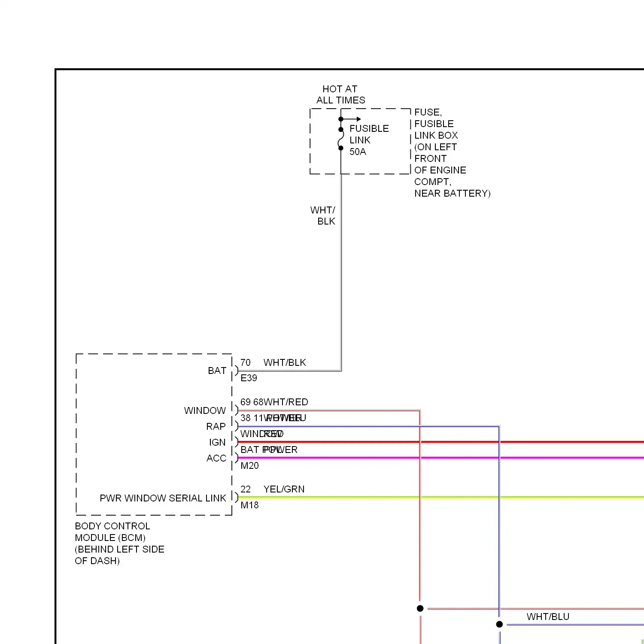Select pin number 22 on serial link
The height and width of the screenshot is (644, 644).
point(246,489)
